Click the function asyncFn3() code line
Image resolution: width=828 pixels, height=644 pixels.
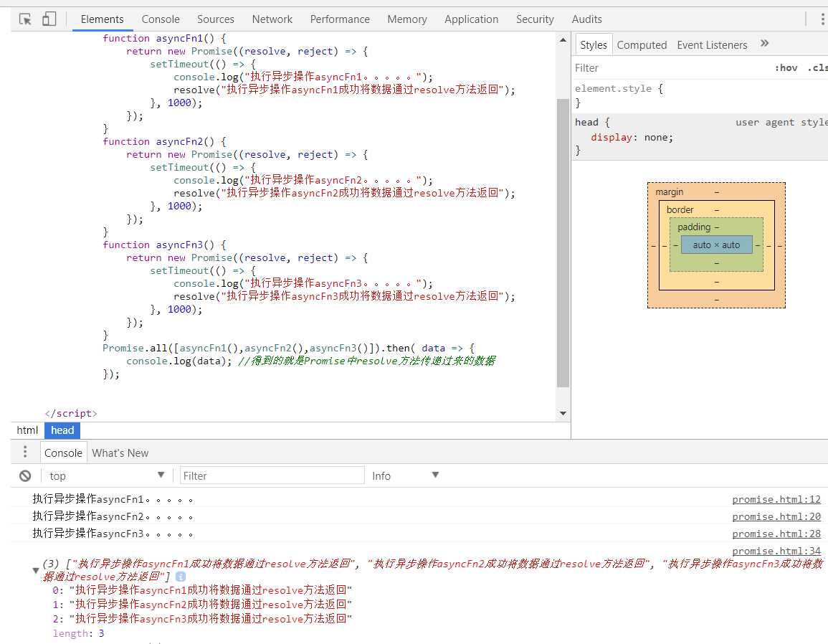click(x=164, y=245)
